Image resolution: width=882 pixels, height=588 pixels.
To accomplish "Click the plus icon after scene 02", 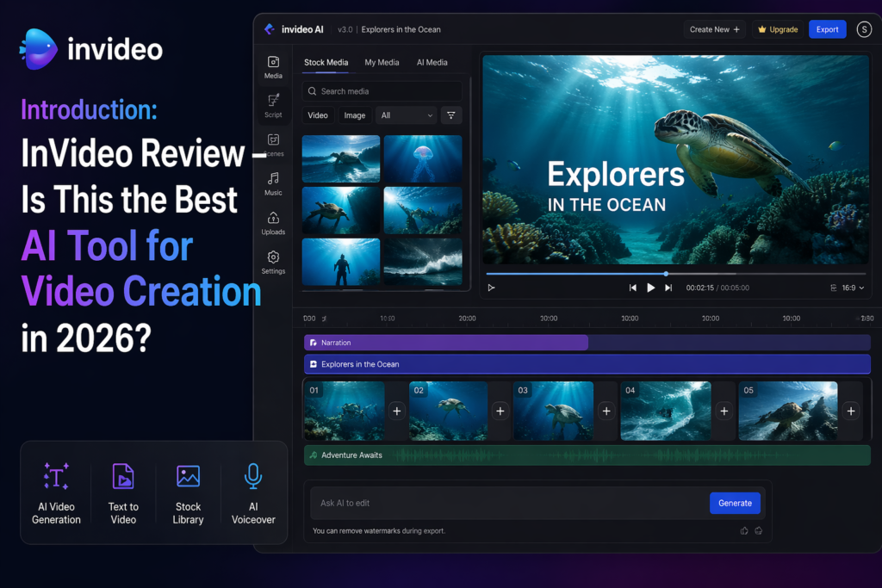I will [500, 411].
